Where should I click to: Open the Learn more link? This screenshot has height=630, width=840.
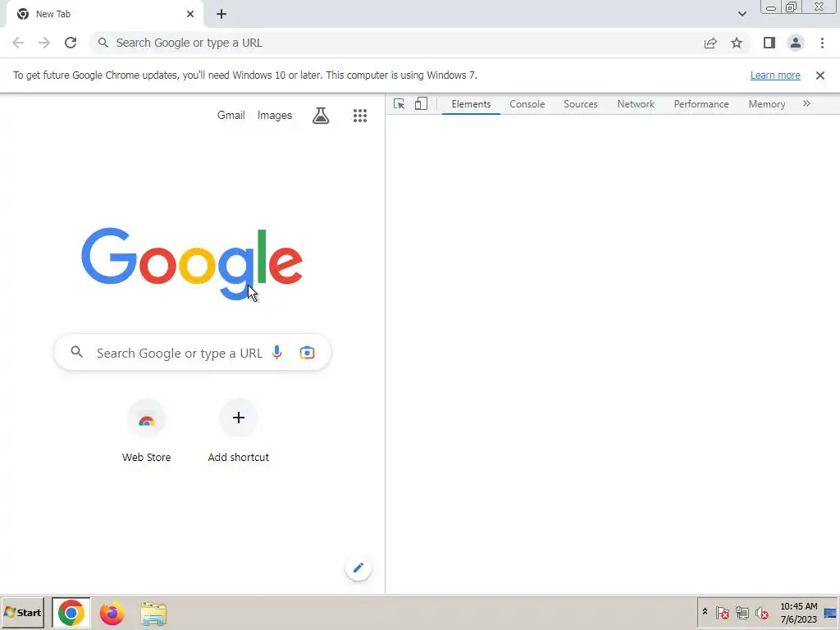pyautogui.click(x=775, y=75)
